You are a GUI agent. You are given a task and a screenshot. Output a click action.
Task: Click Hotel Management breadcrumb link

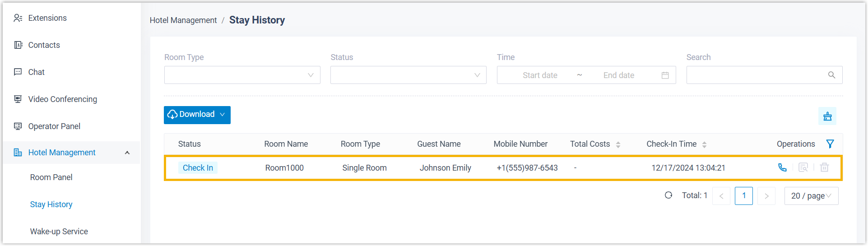click(183, 20)
